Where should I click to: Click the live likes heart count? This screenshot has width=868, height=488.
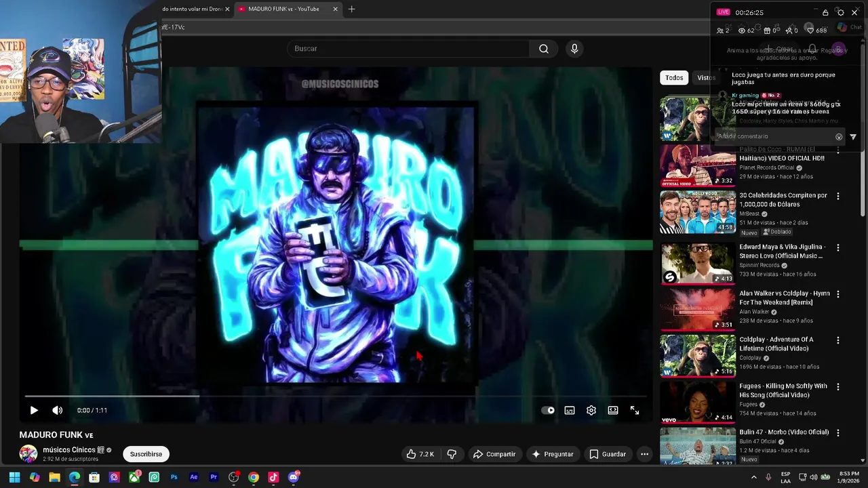point(816,30)
